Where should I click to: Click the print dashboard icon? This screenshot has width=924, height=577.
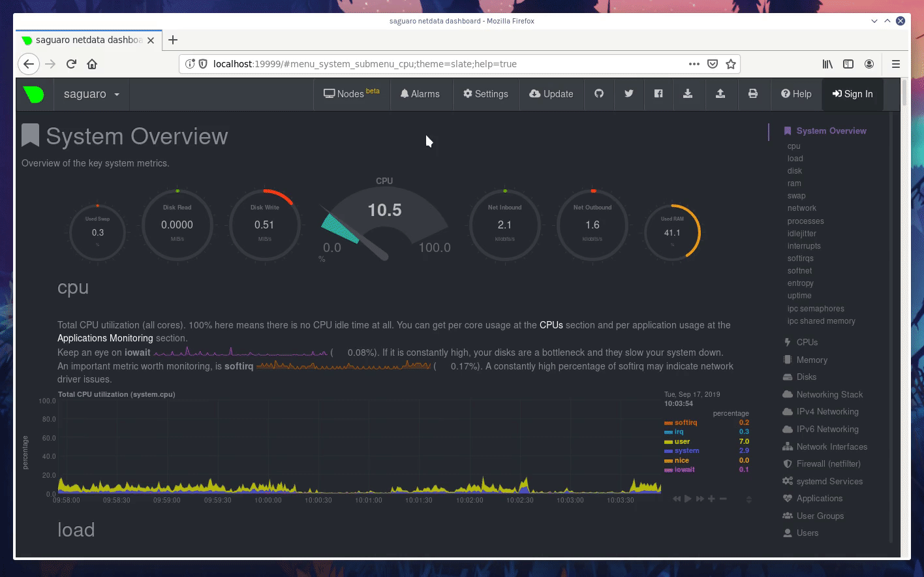click(753, 93)
